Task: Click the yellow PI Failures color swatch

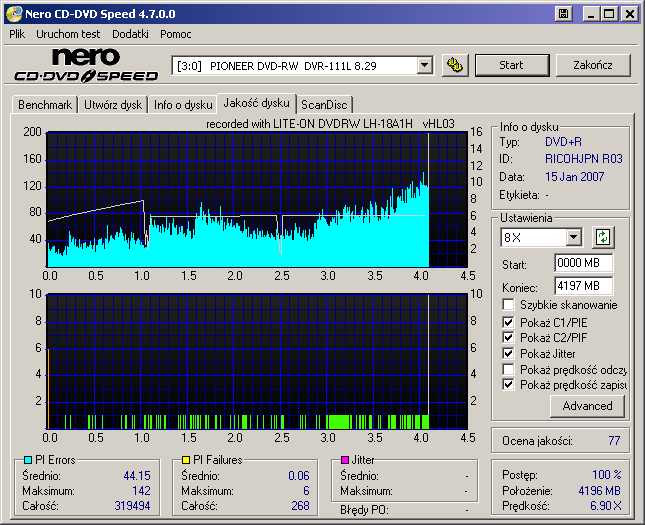Action: 186,460
